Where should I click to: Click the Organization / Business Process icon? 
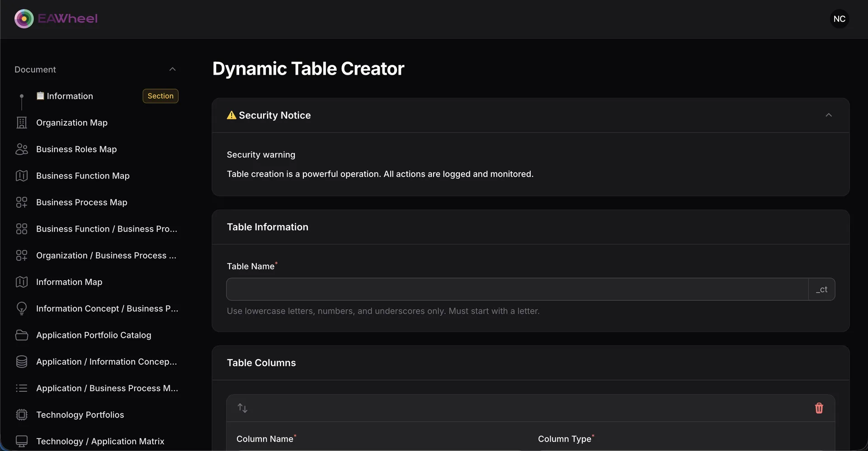click(x=22, y=256)
